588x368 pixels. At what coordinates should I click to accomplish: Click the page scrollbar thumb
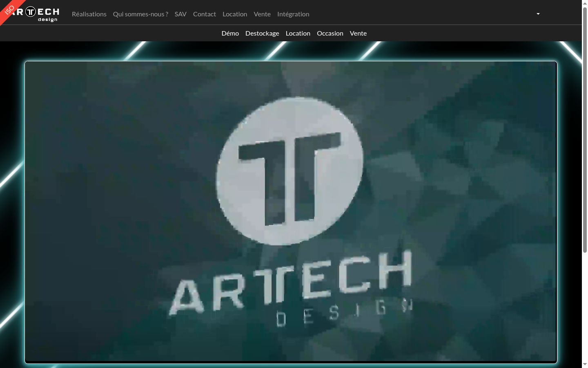click(585, 130)
